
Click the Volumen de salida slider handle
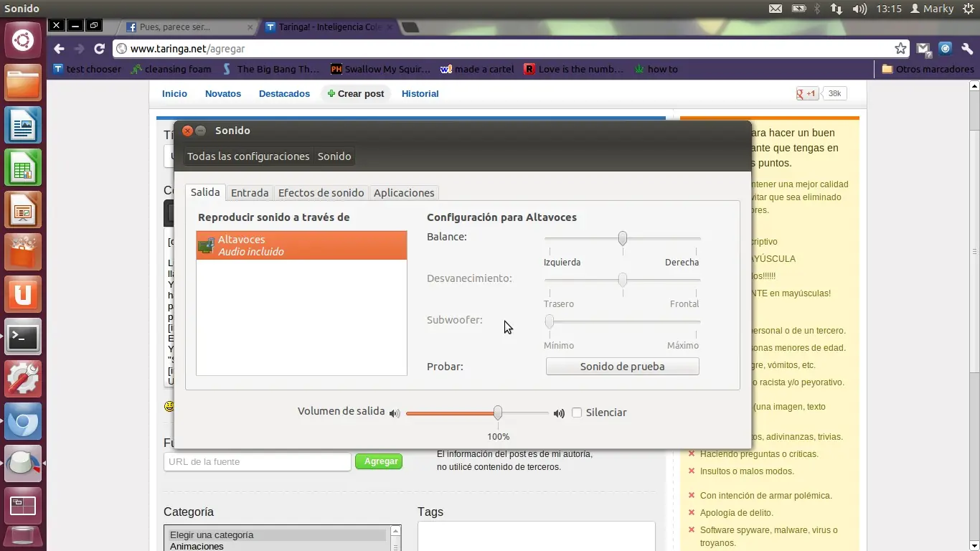tap(497, 413)
